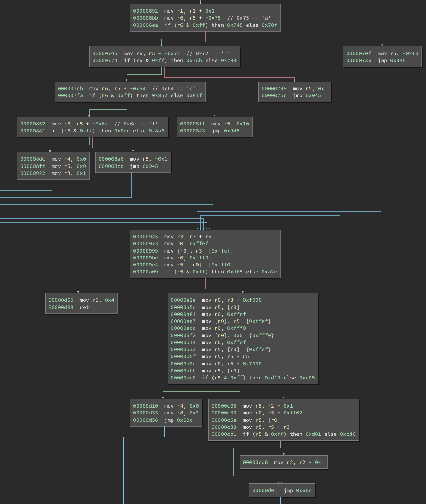Follow jmp 0x60c at address 00000d01
426x504 pixels.
(x=297, y=490)
